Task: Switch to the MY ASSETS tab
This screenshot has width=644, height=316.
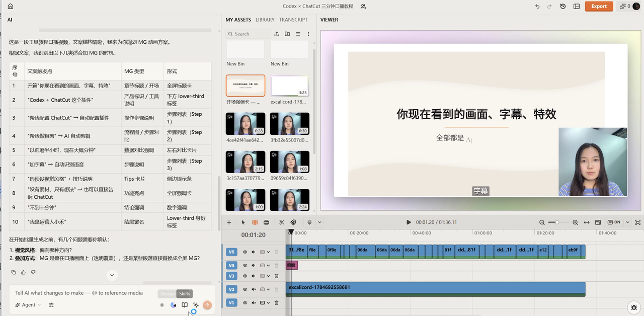Action: (x=238, y=20)
